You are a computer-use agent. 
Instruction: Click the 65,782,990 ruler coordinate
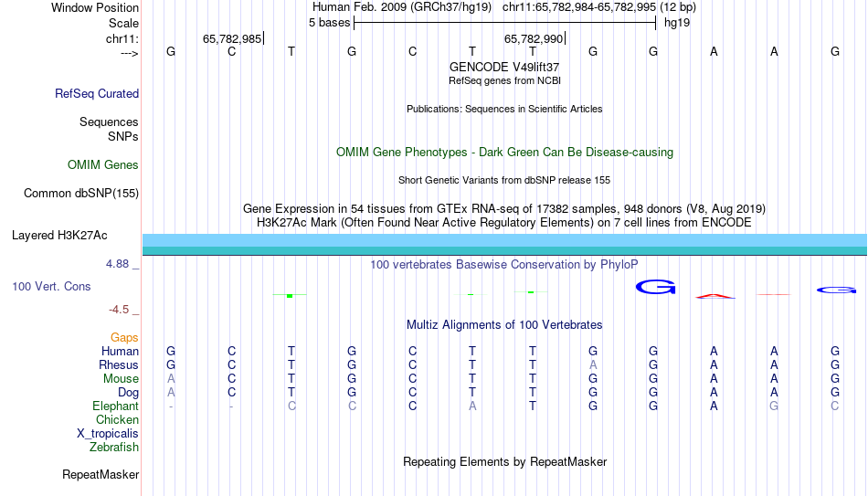point(533,38)
